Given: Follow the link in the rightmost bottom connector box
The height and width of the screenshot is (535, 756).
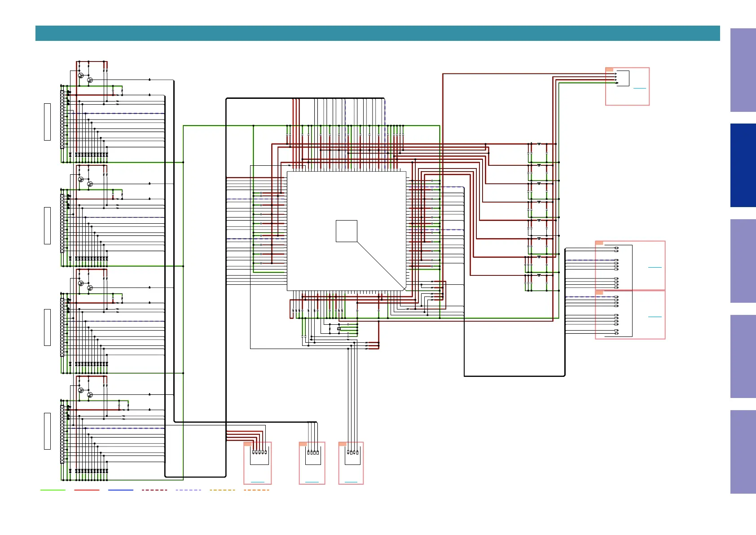Looking at the screenshot, I should 351,482.
